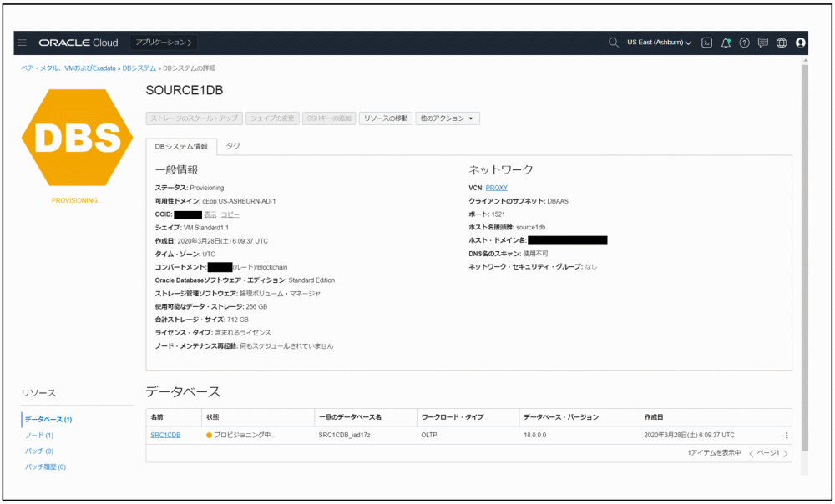Viewport: 835px width, 504px height.
Task: Click the source1db hostname prefix value
Action: click(531, 228)
